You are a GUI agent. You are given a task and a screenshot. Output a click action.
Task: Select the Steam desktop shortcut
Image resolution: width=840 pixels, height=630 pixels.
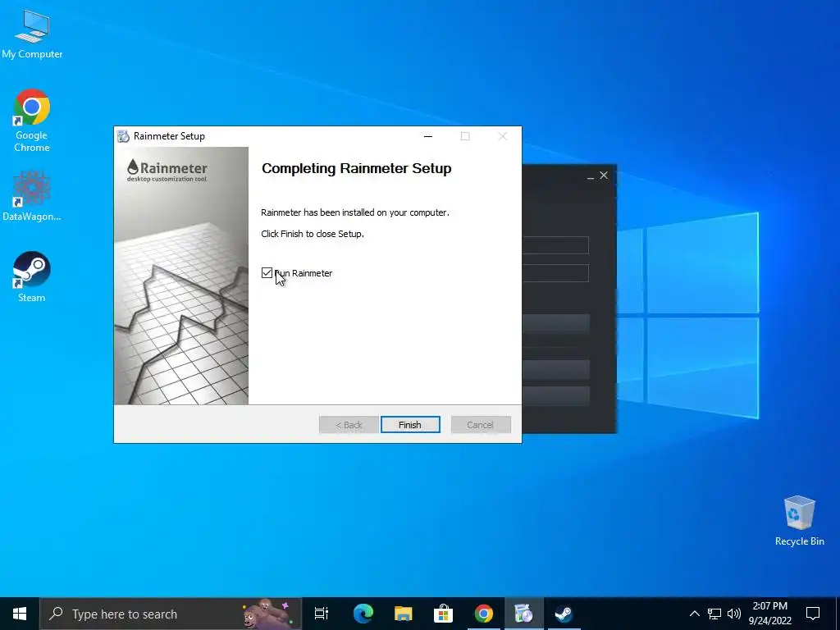click(x=32, y=277)
